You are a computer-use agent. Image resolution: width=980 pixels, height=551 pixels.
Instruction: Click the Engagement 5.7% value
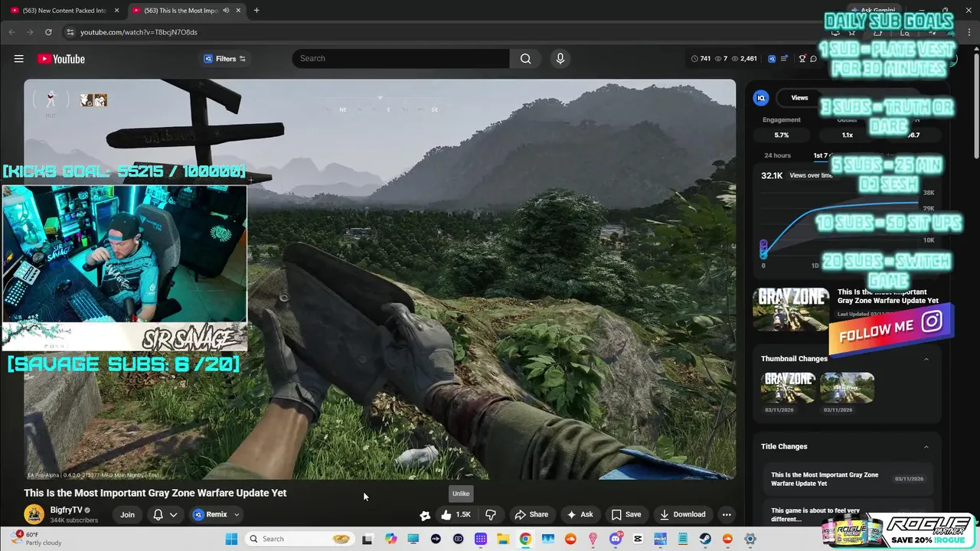[x=781, y=135]
